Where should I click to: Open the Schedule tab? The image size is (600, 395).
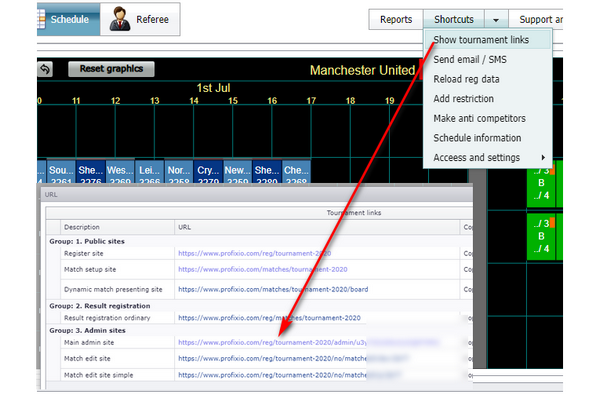click(68, 20)
